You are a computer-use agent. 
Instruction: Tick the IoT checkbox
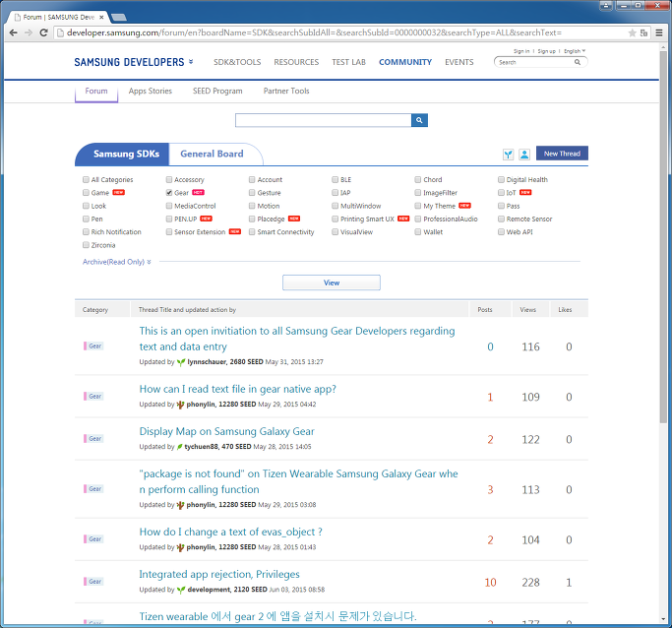point(501,193)
